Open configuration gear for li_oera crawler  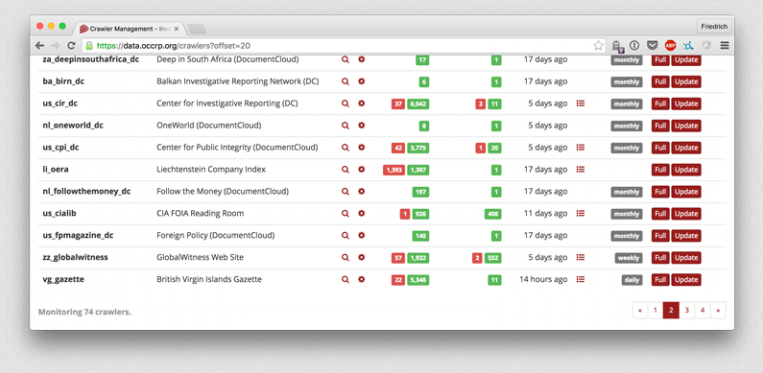coord(361,169)
